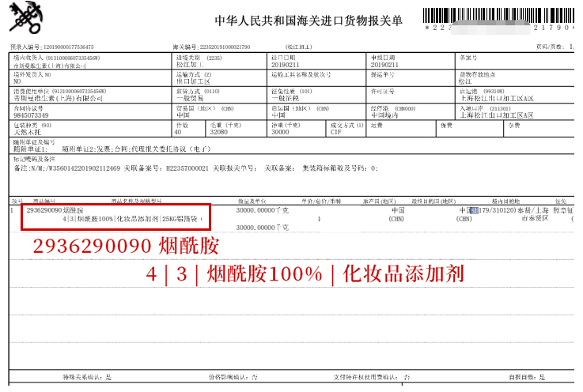Select the 20190211 value under 进口日期
The image size is (583, 392).
tap(286, 65)
